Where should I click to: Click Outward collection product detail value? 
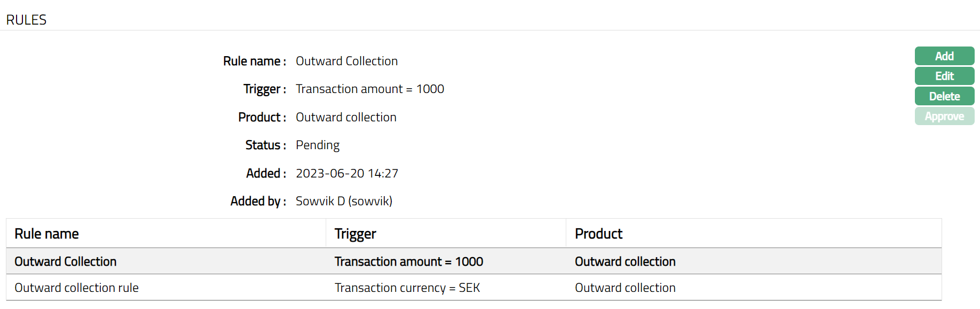point(346,117)
